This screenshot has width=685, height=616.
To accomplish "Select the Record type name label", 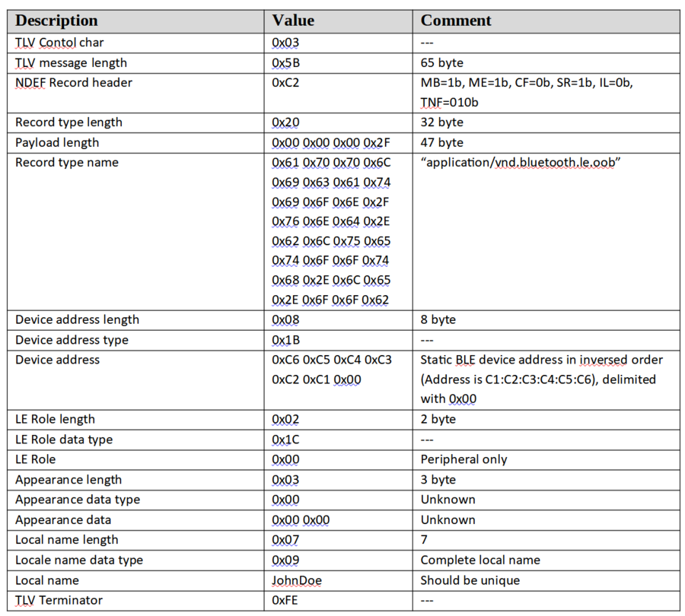I will pos(67,162).
